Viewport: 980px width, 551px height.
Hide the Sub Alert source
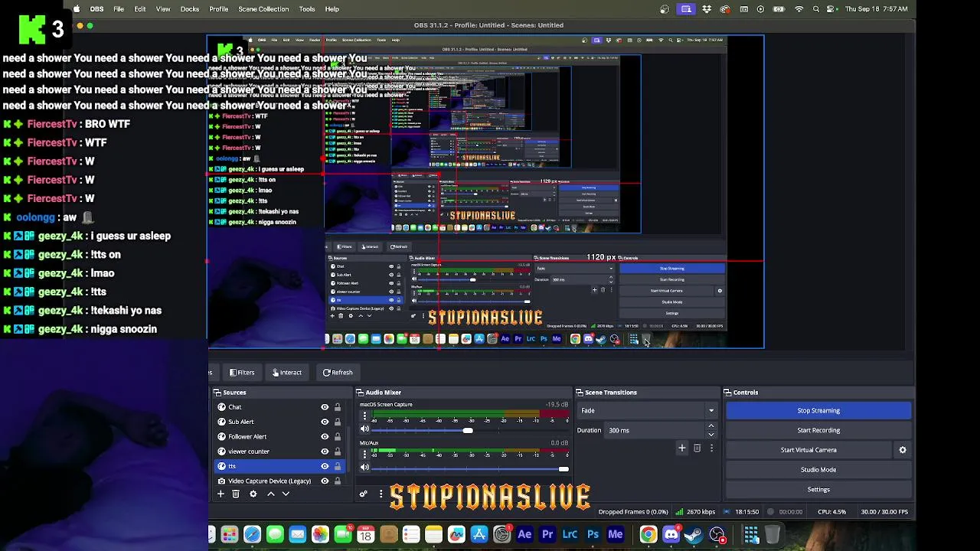pyautogui.click(x=325, y=422)
